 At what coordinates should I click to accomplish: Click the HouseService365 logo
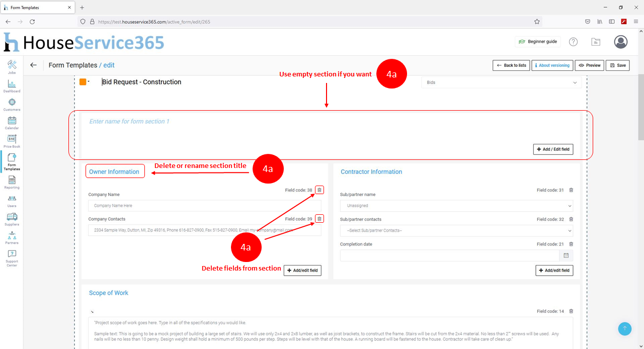[84, 42]
